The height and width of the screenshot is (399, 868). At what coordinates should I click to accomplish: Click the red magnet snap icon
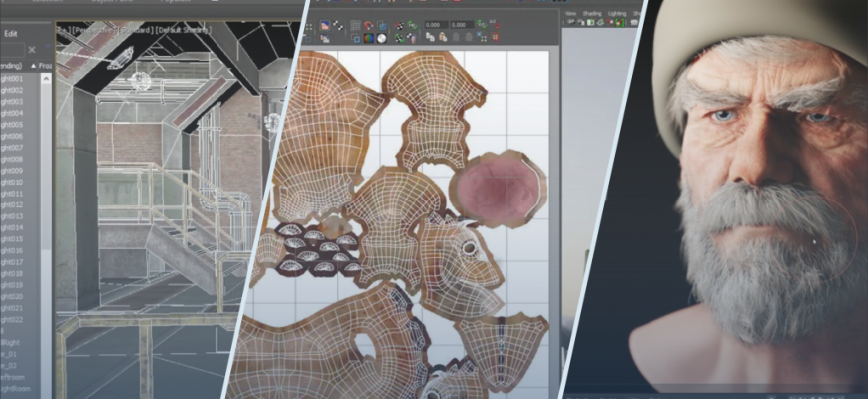click(369, 25)
